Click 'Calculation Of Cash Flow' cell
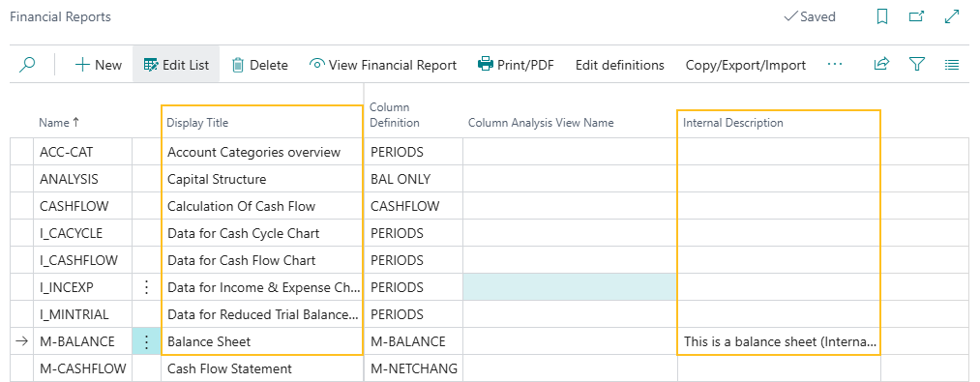 point(262,206)
